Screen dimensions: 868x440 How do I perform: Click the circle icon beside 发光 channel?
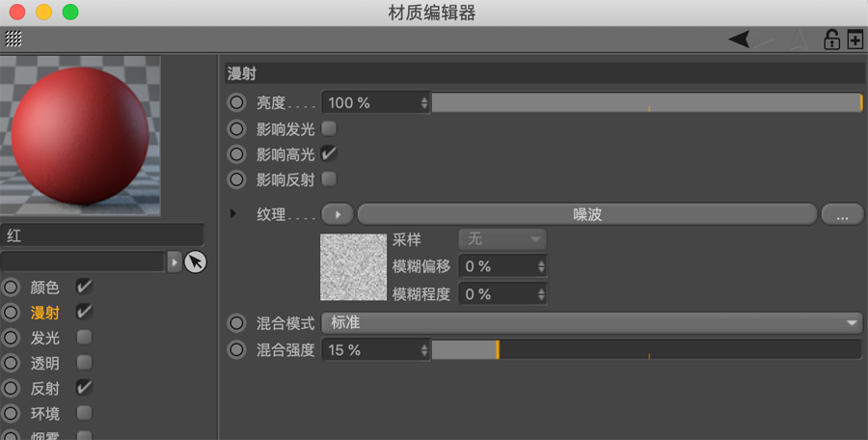tap(11, 338)
